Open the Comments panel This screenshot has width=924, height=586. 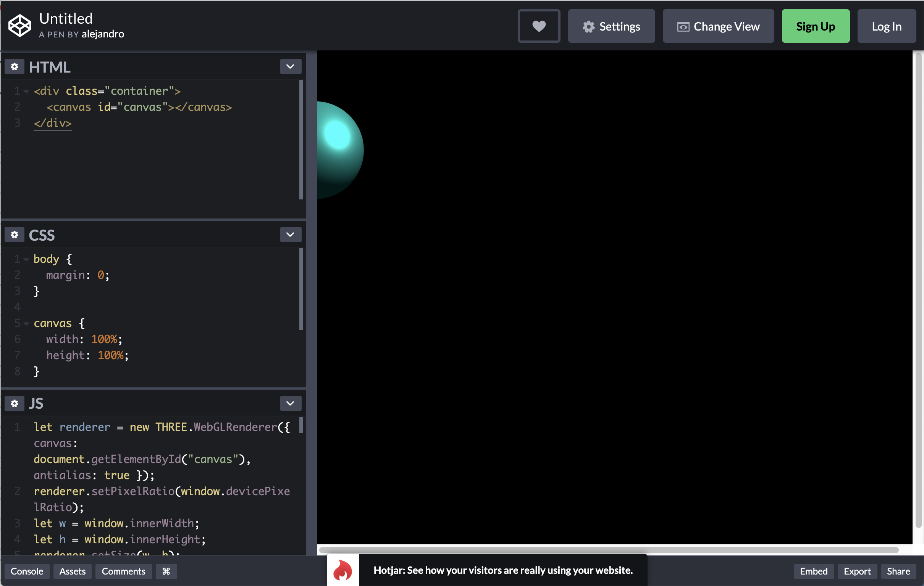123,571
